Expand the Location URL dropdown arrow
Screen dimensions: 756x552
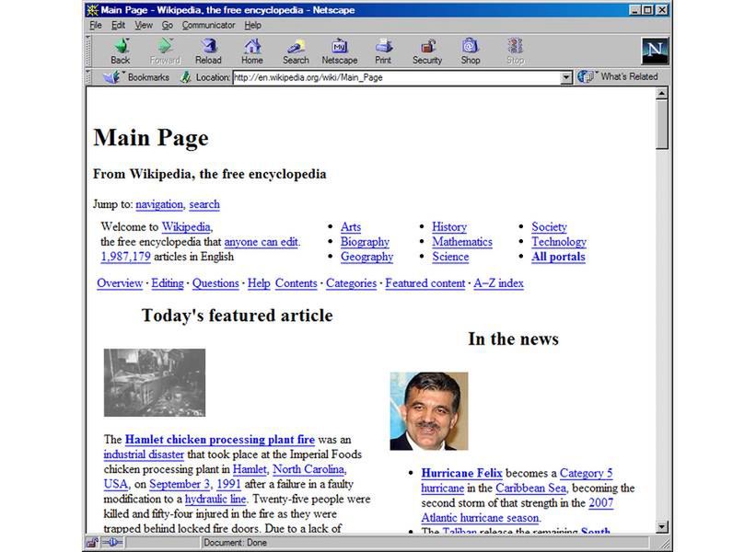pos(566,77)
